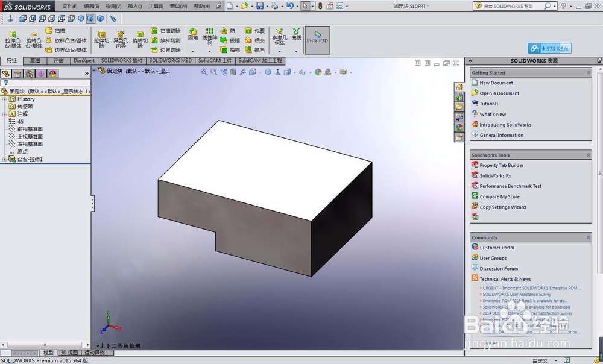
Task: Click the New Document link
Action: tap(496, 83)
